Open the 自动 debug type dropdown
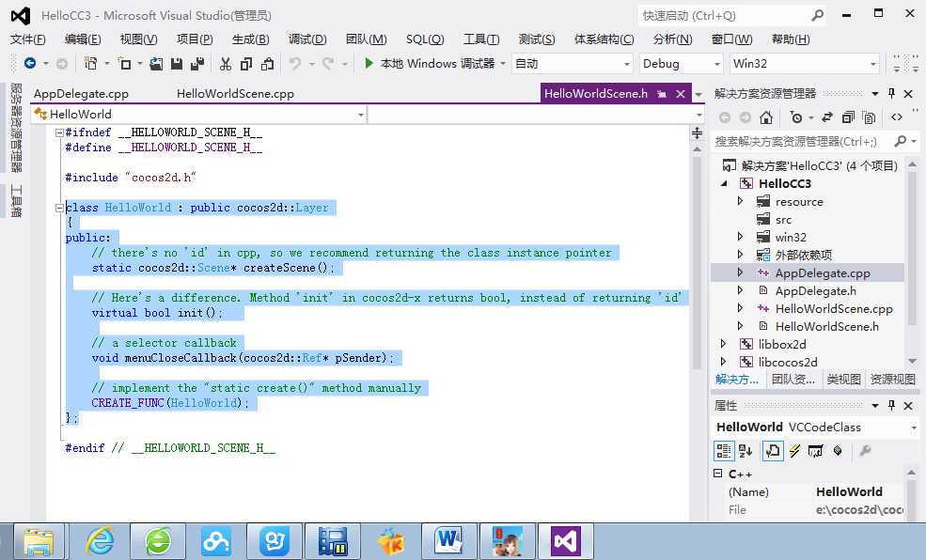This screenshot has width=926, height=560. click(627, 64)
